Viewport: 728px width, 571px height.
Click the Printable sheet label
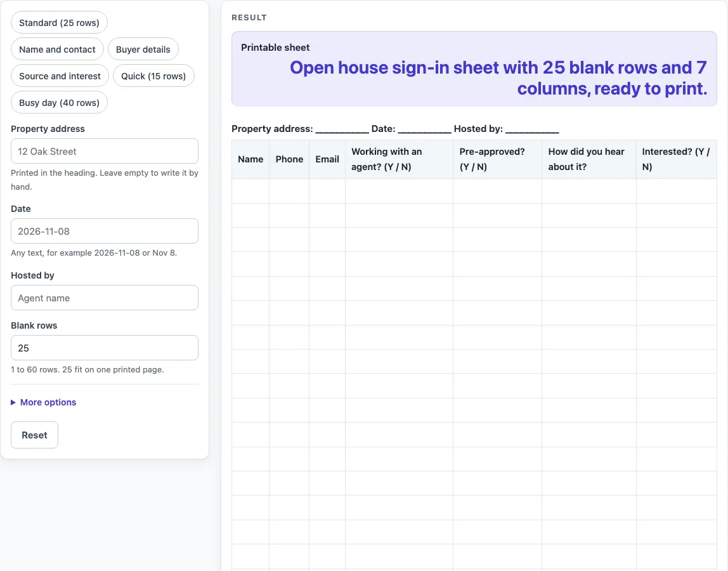coord(275,48)
